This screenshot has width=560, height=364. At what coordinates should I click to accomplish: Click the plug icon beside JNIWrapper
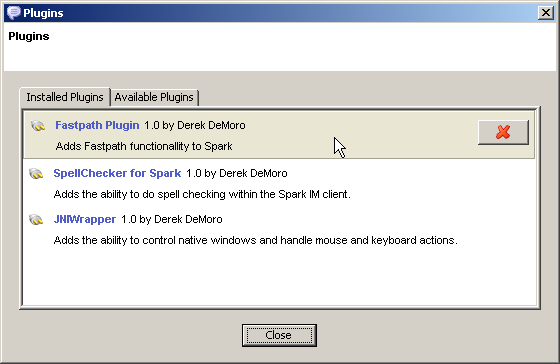point(36,219)
